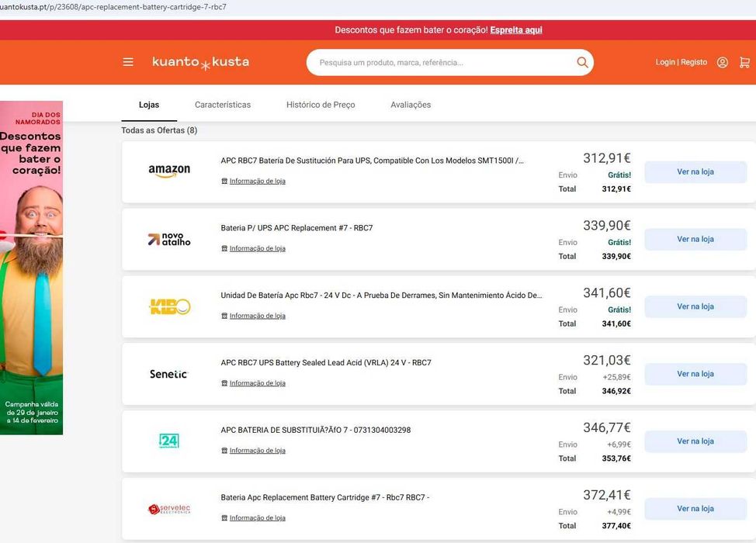The width and height of the screenshot is (756, 543).
Task: Click the Todas as Ofertas (8) heading
Action: [x=159, y=130]
